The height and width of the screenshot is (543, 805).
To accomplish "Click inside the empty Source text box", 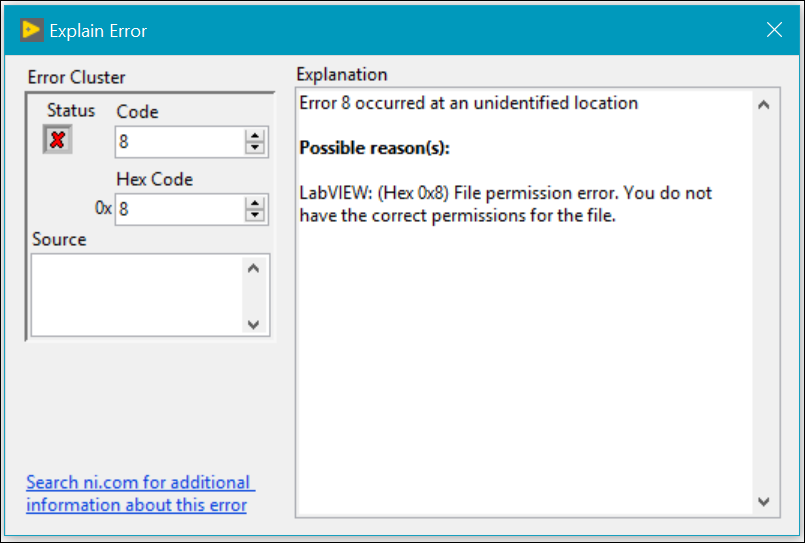I will [x=137, y=295].
